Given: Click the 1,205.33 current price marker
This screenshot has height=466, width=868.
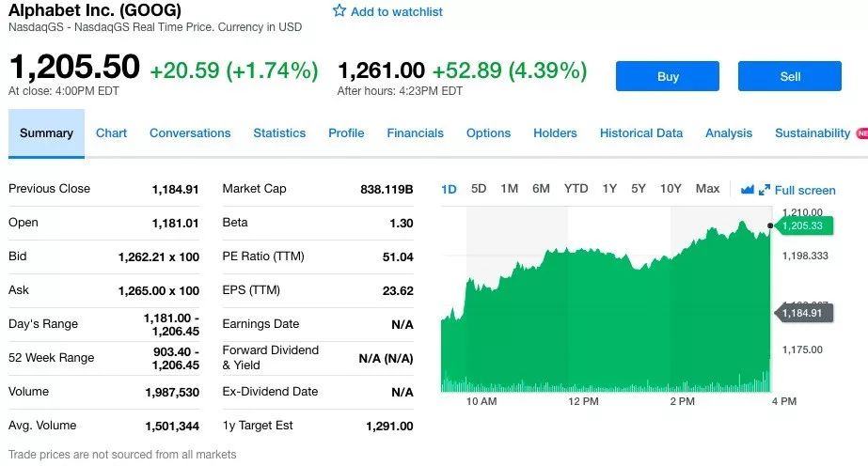Looking at the screenshot, I should tap(802, 225).
